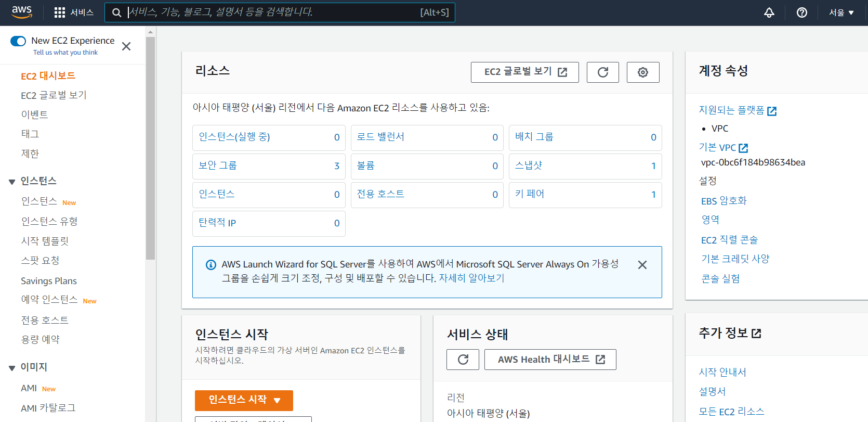Click the vpc-0bc6f184b98634bea ID text
This screenshot has height=422, width=868.
[753, 162]
